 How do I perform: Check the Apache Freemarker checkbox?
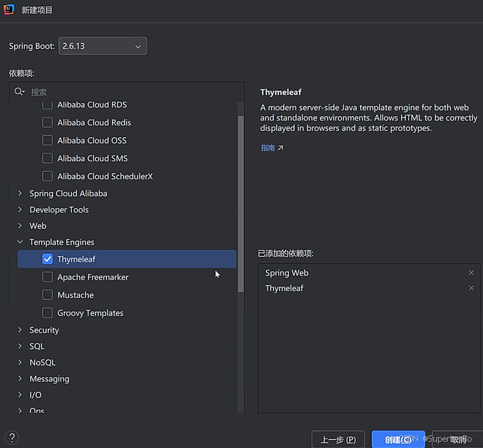point(47,277)
